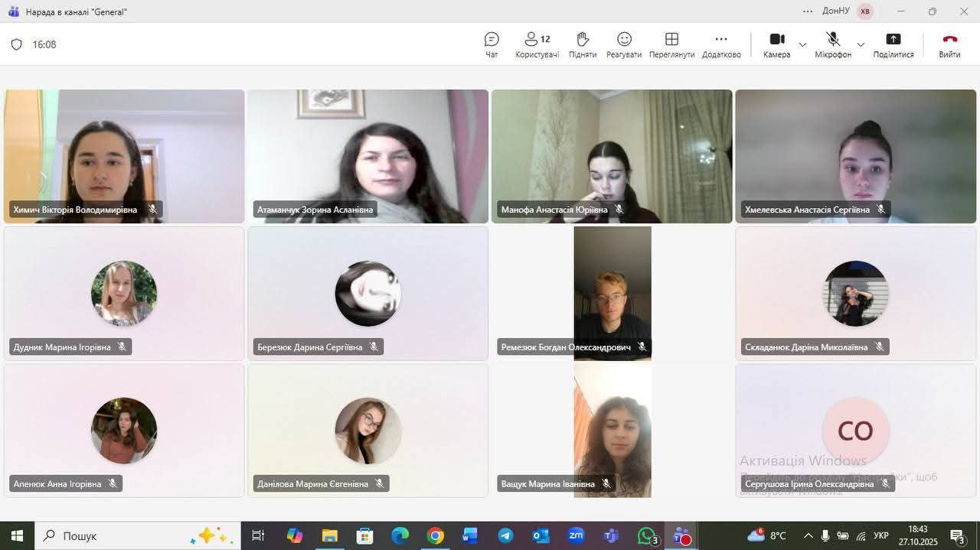The width and height of the screenshot is (980, 550).
Task: Expand microphone options dropdown arrow
Action: pyautogui.click(x=861, y=44)
